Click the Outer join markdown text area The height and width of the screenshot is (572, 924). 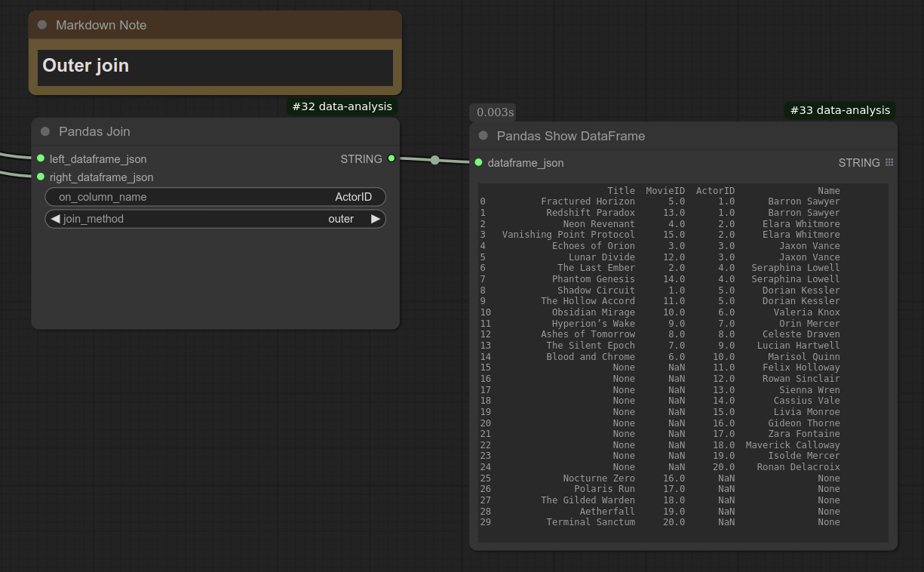point(215,68)
